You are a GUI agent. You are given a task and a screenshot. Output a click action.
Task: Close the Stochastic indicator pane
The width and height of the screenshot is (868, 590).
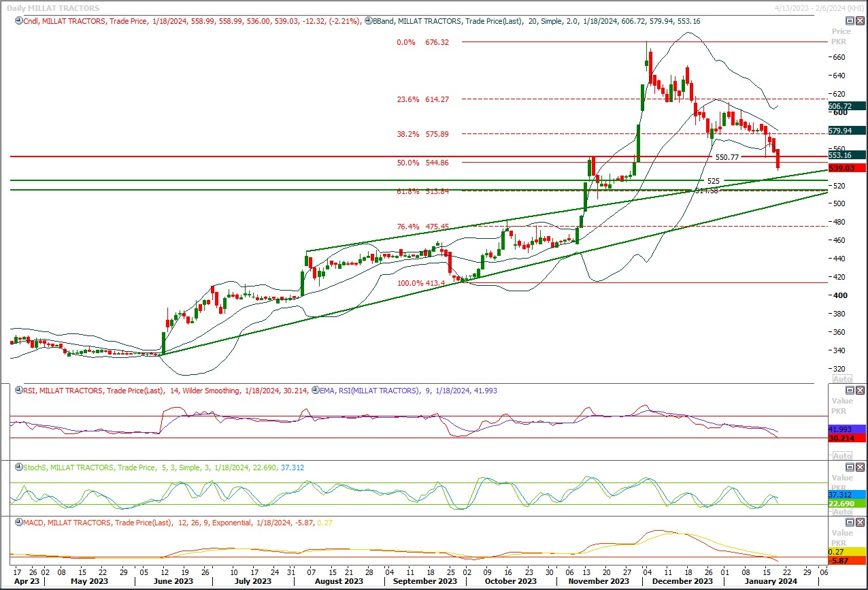point(861,468)
